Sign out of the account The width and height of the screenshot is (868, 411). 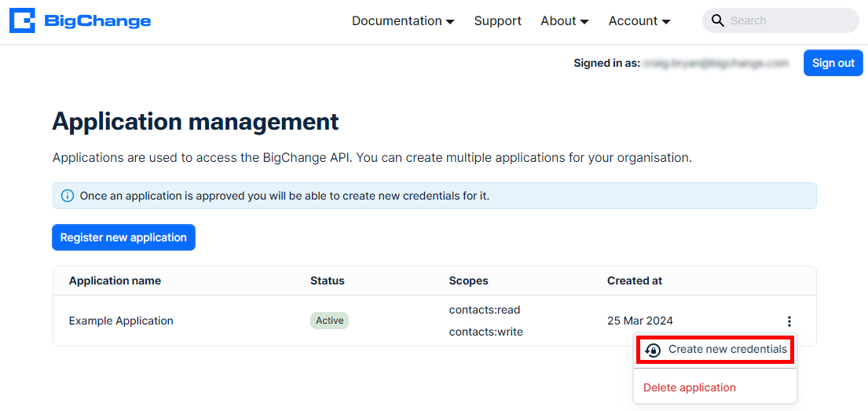[833, 63]
